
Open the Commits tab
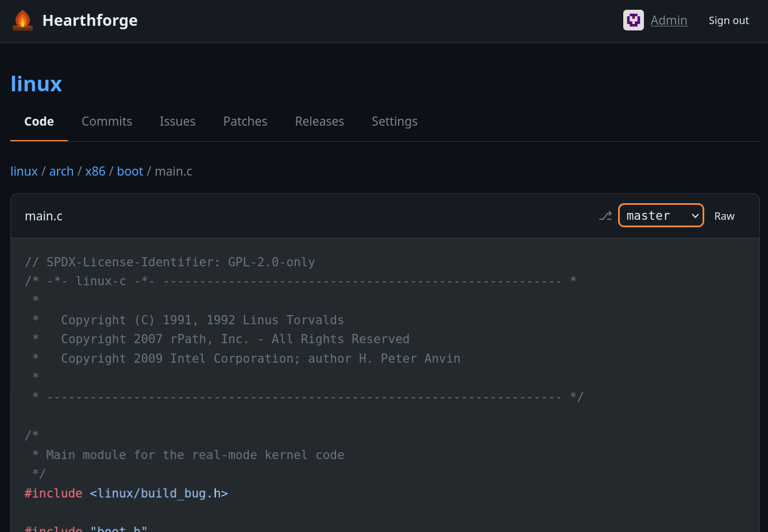click(x=107, y=121)
